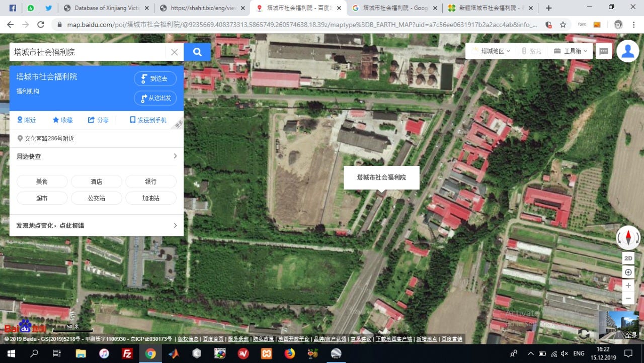Viewport: 644px width, 363px height.
Task: Toggle the 路况 traffic layer
Action: pos(531,51)
